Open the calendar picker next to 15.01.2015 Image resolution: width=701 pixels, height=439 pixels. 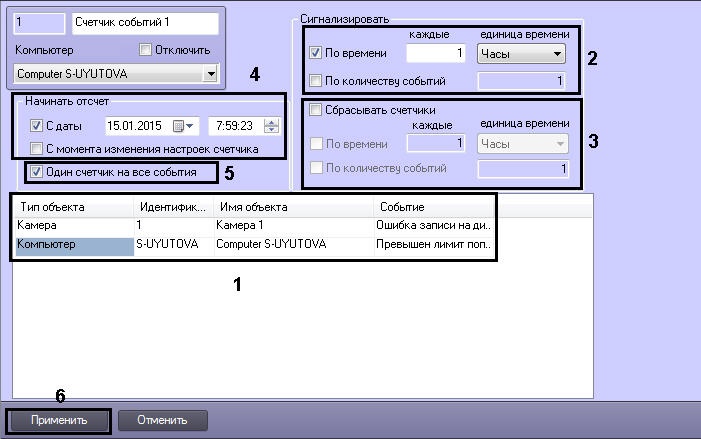click(183, 126)
